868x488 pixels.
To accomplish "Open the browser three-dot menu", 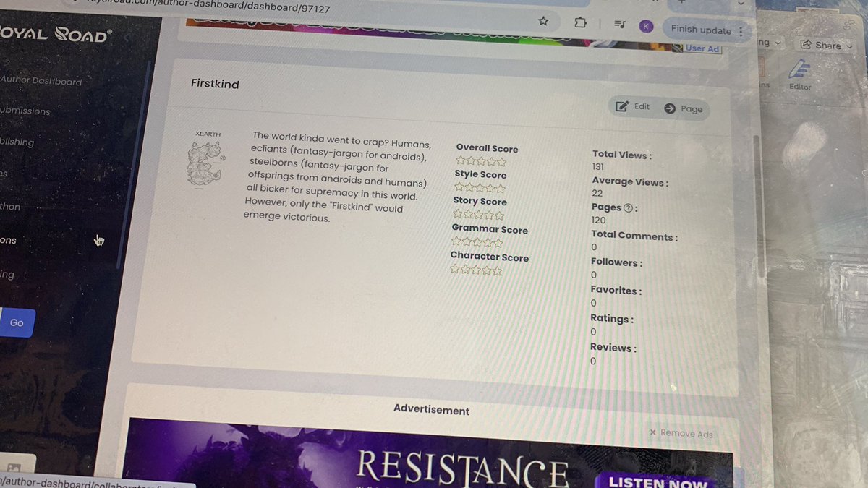I will pyautogui.click(x=741, y=32).
